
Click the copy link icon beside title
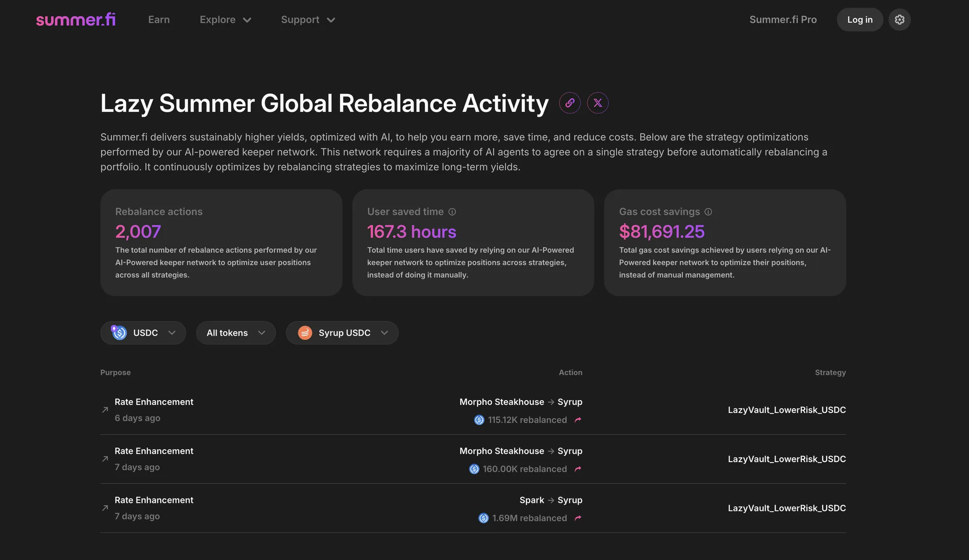(x=570, y=103)
